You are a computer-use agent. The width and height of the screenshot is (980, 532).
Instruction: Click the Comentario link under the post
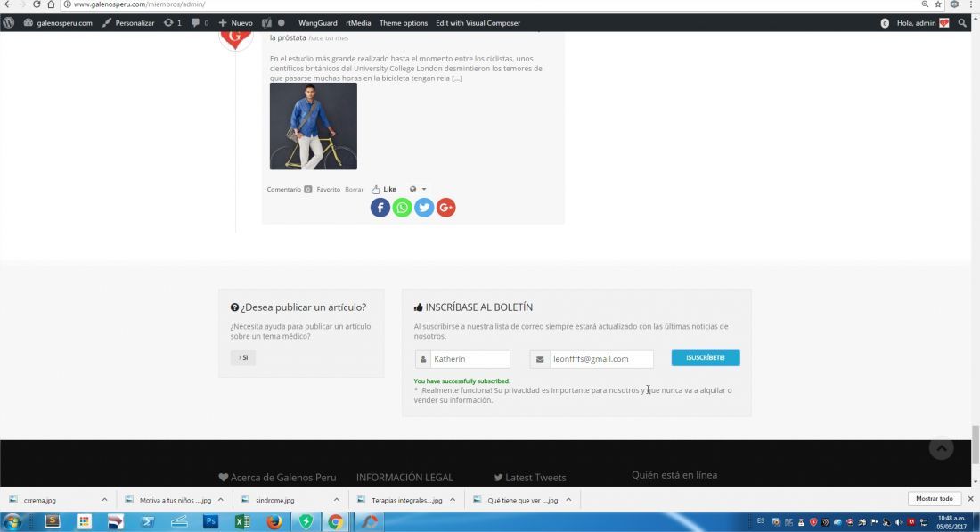(283, 190)
